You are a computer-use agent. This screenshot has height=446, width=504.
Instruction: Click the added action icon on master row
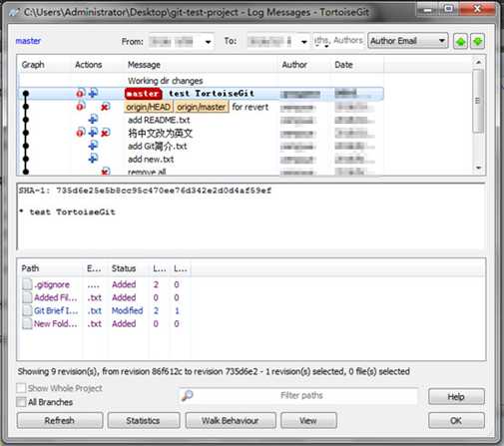click(93, 93)
